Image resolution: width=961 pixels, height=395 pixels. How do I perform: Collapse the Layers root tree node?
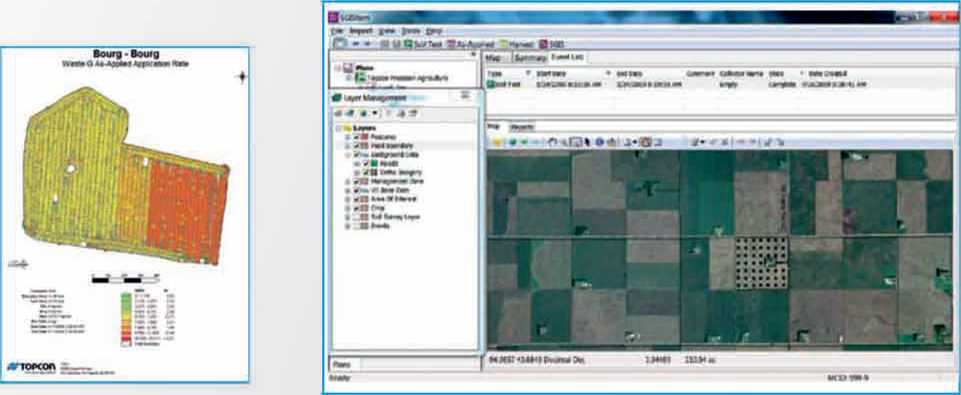338,128
